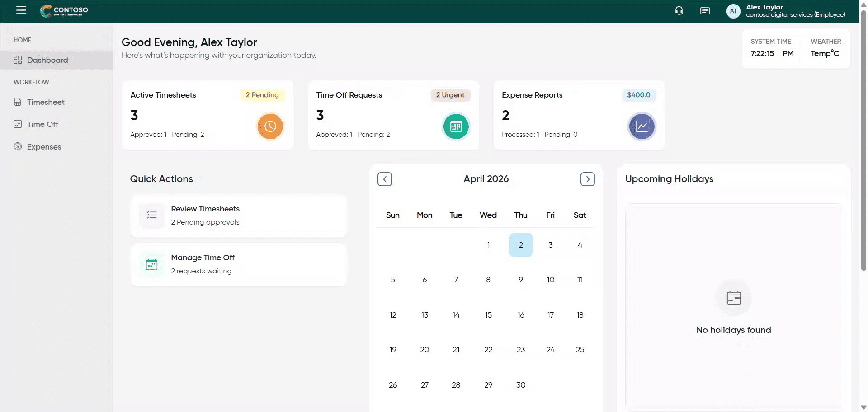The width and height of the screenshot is (868, 412).
Task: Open Dashboard in the sidebar
Action: 47,60
